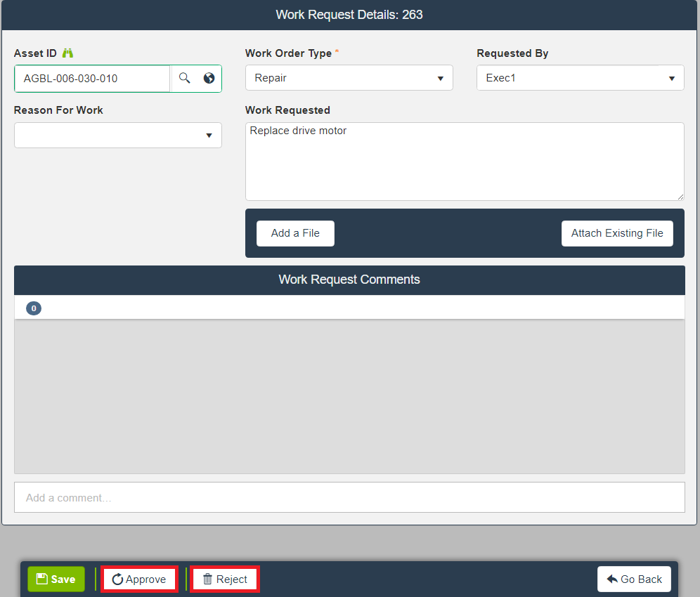Focus the Asset ID text field
The width and height of the screenshot is (700, 597).
tap(92, 79)
